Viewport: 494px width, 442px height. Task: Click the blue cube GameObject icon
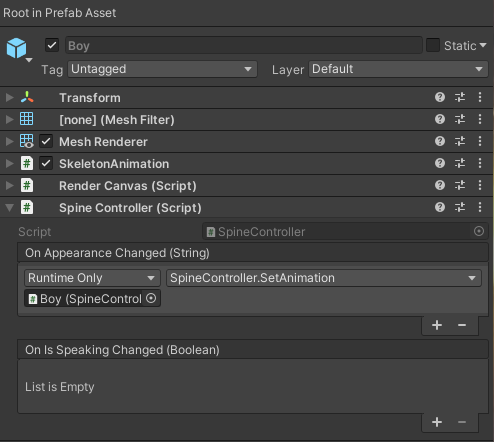pyautogui.click(x=16, y=48)
